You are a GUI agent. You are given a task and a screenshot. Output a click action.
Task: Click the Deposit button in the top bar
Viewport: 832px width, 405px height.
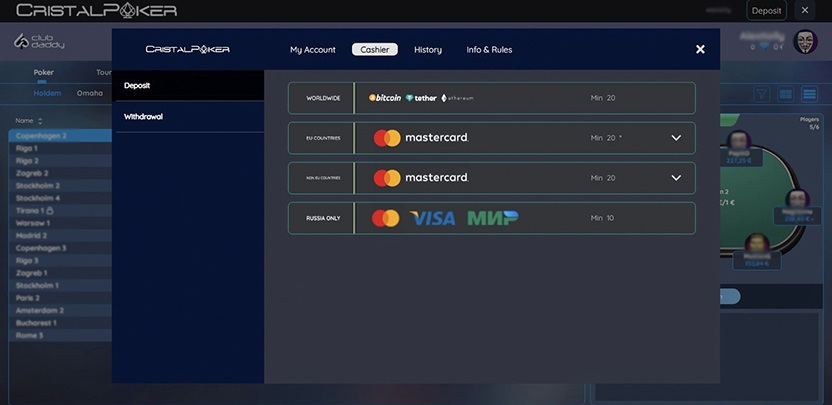(x=767, y=11)
